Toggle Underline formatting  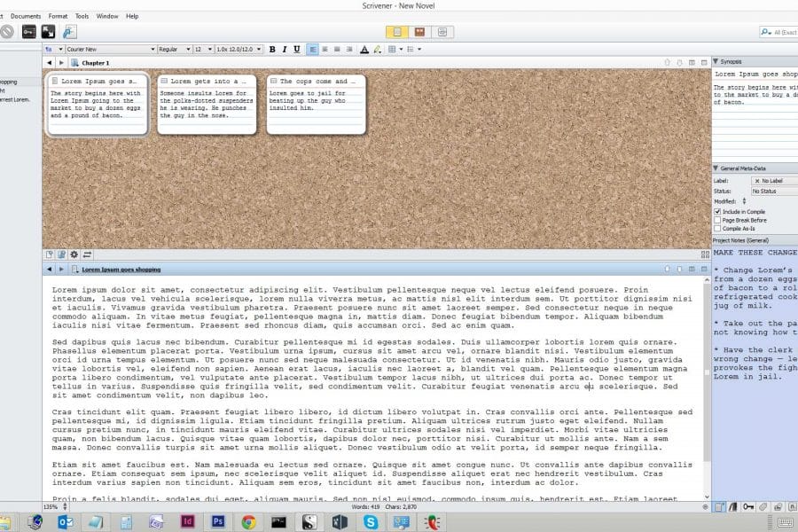pyautogui.click(x=297, y=50)
